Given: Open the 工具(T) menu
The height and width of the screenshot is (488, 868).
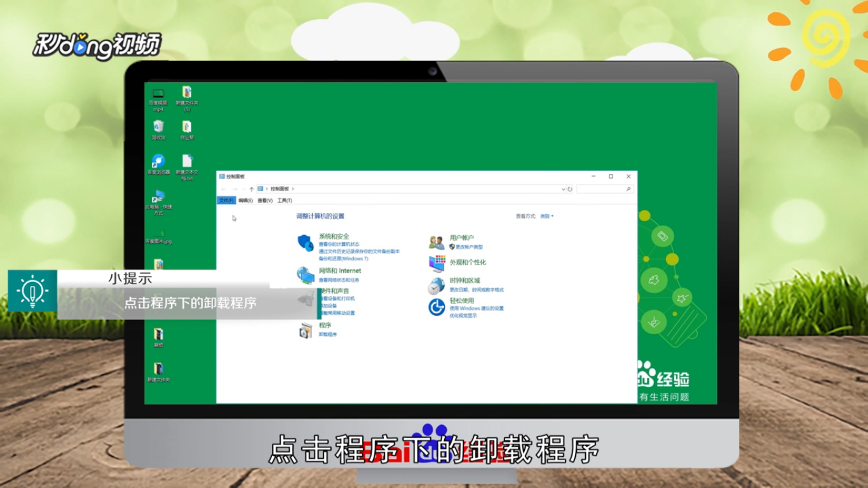Looking at the screenshot, I should (x=285, y=200).
